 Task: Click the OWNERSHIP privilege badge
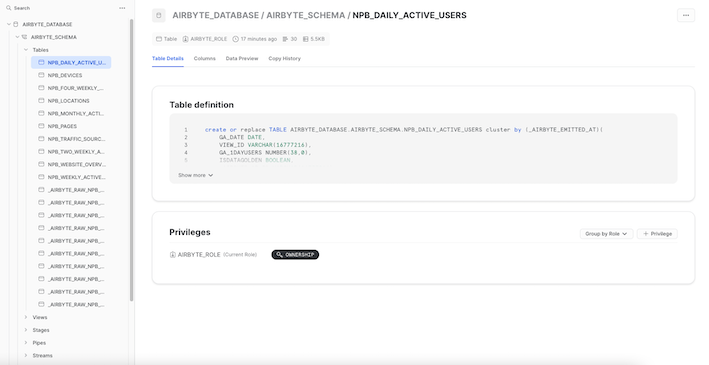pos(295,255)
